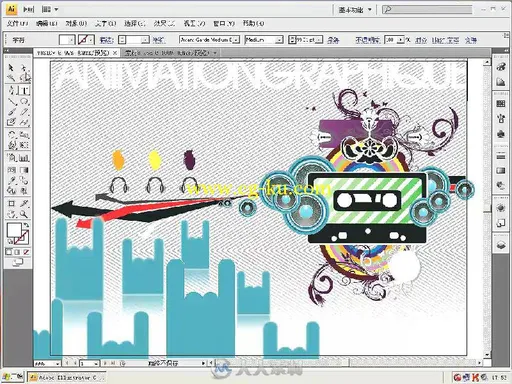Image resolution: width=512 pixels, height=384 pixels.
Task: Open the arrange documents dropdown
Action: pos(49,9)
